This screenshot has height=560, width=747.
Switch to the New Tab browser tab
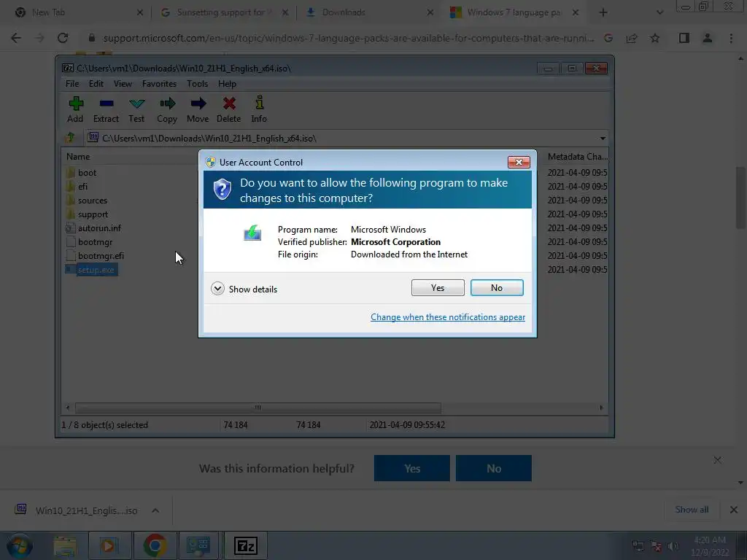pos(79,12)
